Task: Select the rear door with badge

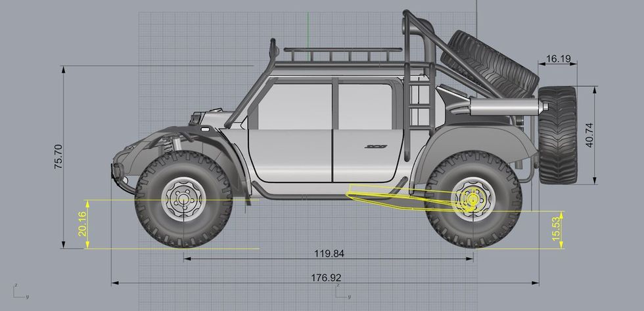Action: [368, 155]
